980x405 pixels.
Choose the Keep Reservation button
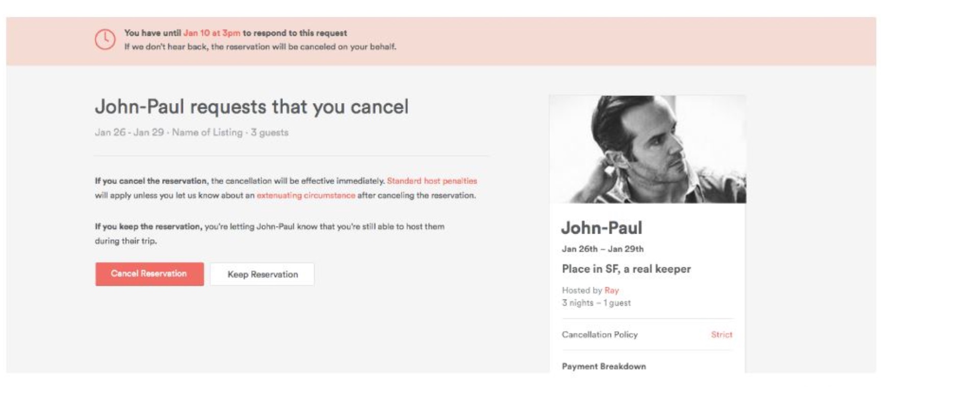pos(262,274)
